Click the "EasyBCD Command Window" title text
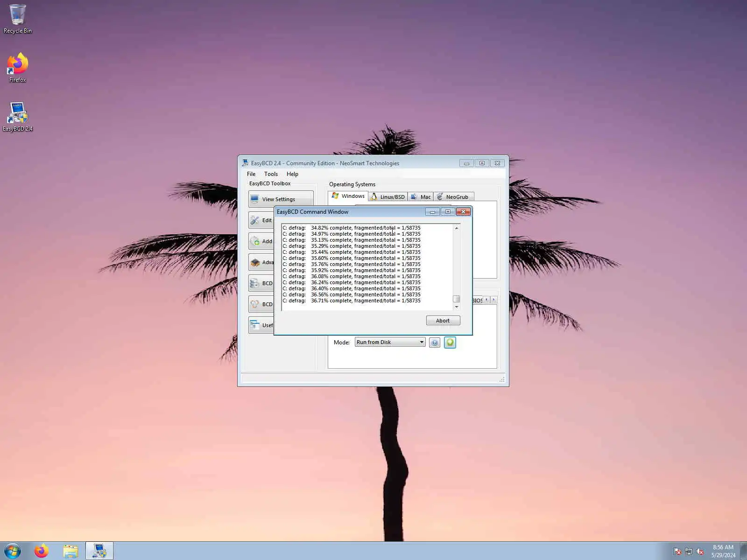 (x=312, y=212)
